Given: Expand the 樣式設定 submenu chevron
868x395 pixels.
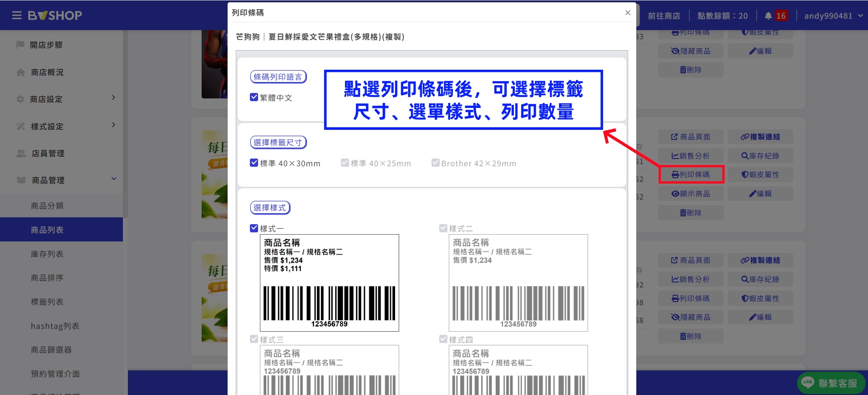Looking at the screenshot, I should pos(113,125).
